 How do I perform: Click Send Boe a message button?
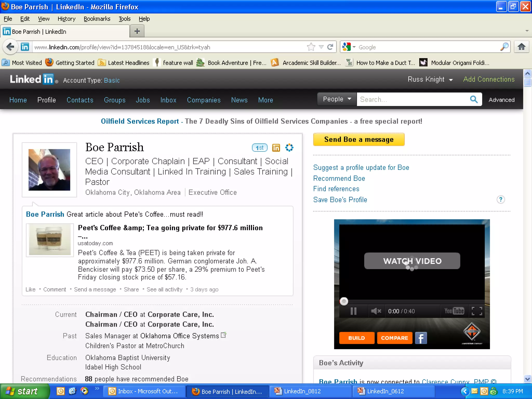359,139
